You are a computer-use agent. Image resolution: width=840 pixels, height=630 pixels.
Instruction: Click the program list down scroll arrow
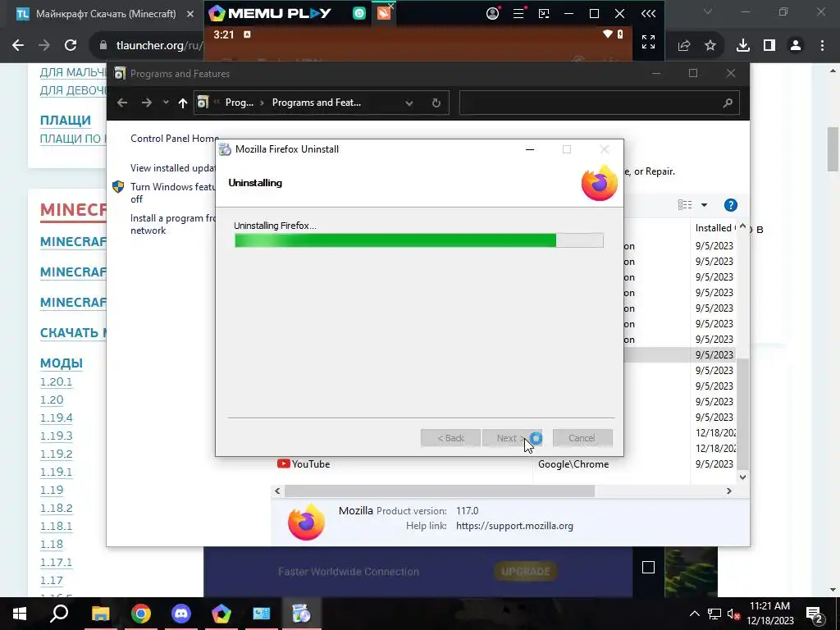742,477
